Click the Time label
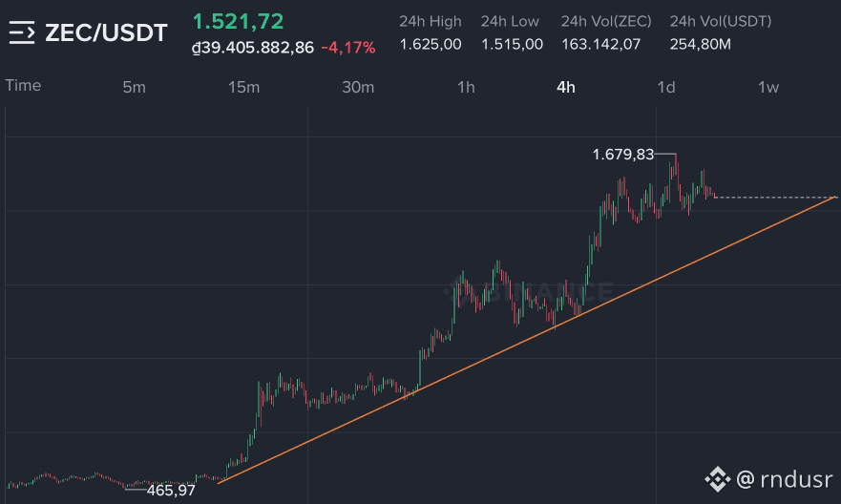 click(23, 85)
